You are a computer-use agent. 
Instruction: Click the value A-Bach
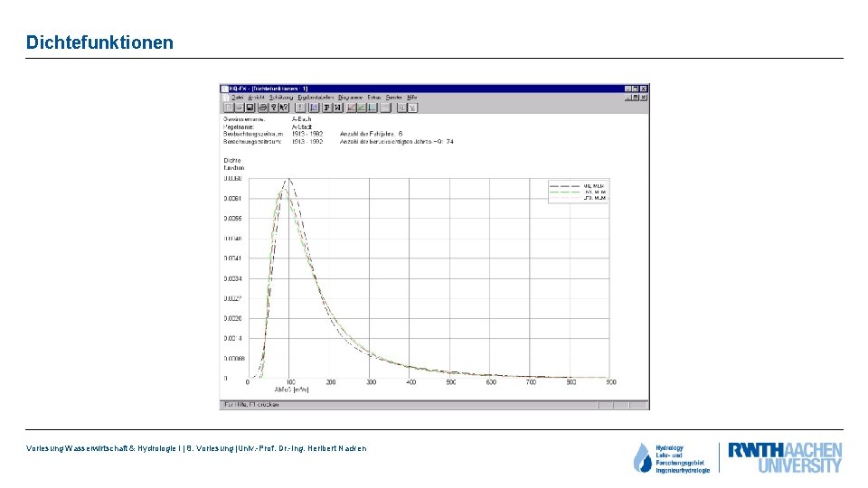[302, 119]
